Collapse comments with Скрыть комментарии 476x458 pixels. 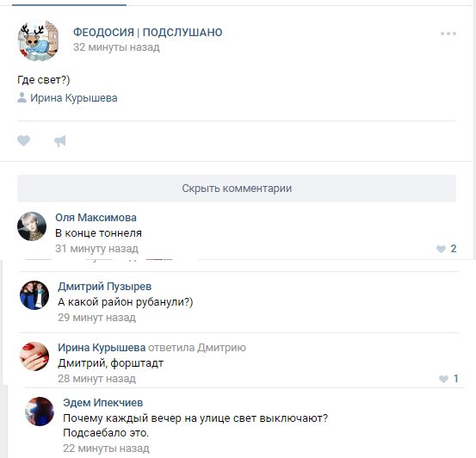coord(237,189)
